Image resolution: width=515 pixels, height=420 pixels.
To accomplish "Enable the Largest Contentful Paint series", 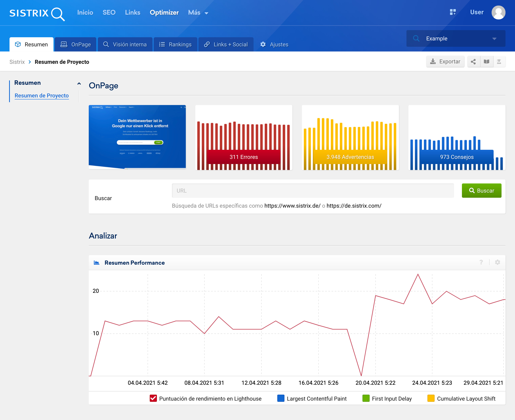I will point(281,398).
